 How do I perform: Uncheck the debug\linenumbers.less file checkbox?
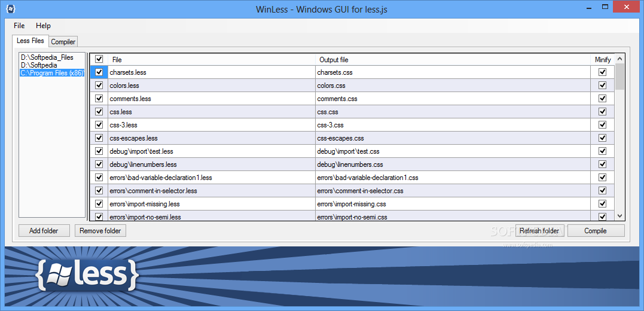(99, 164)
